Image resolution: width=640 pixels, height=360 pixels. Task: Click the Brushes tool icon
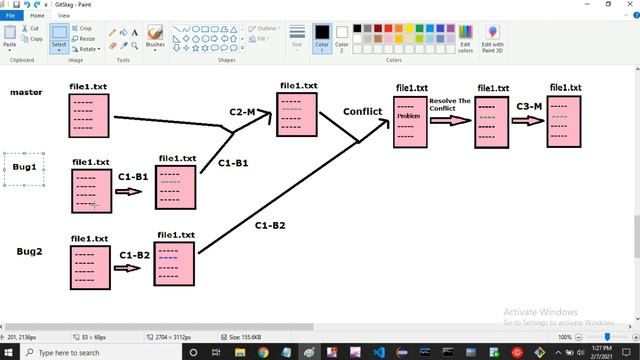155,33
